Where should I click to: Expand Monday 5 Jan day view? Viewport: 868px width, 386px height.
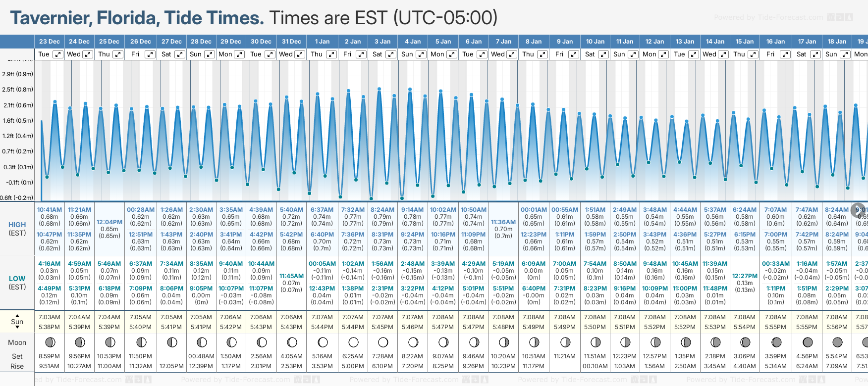pos(451,54)
